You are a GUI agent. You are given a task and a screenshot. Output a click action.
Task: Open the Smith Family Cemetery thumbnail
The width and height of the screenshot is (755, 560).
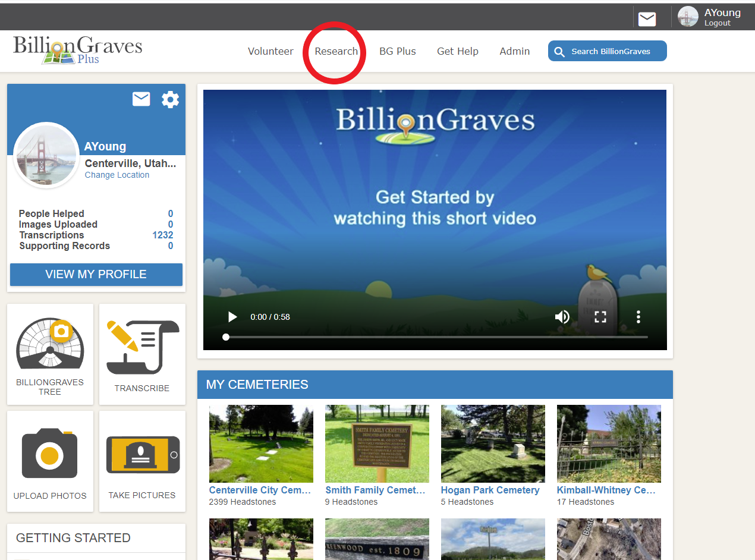(377, 443)
